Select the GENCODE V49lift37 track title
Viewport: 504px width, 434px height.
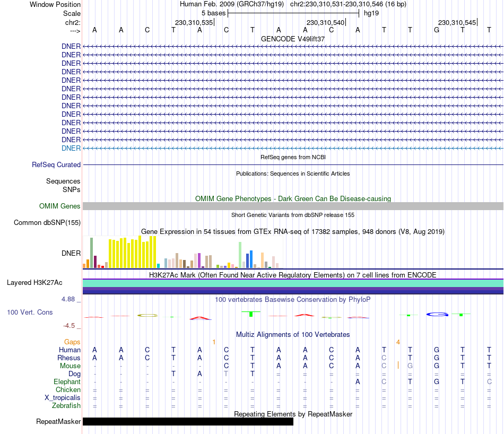click(x=293, y=39)
